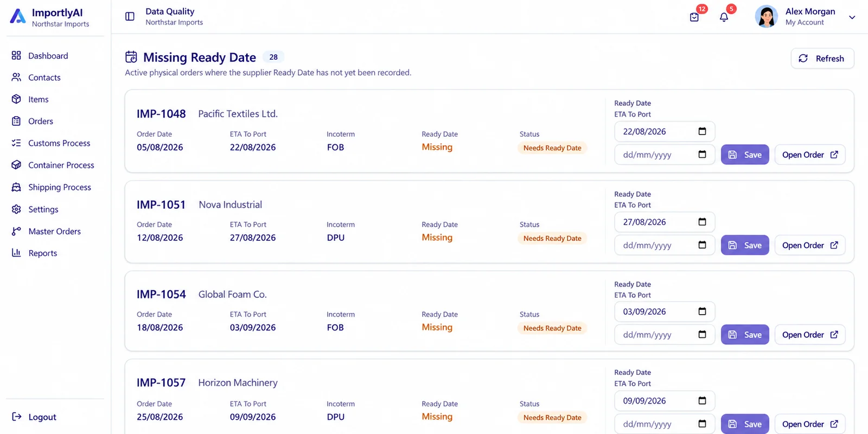The image size is (868, 434).
Task: Refresh the Missing Ready Date list
Action: (x=822, y=59)
